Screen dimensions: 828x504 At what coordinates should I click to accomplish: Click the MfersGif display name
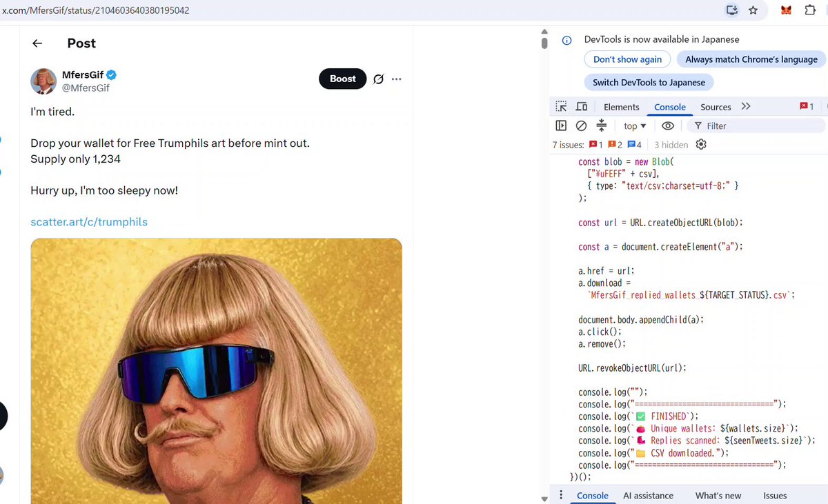(x=83, y=75)
